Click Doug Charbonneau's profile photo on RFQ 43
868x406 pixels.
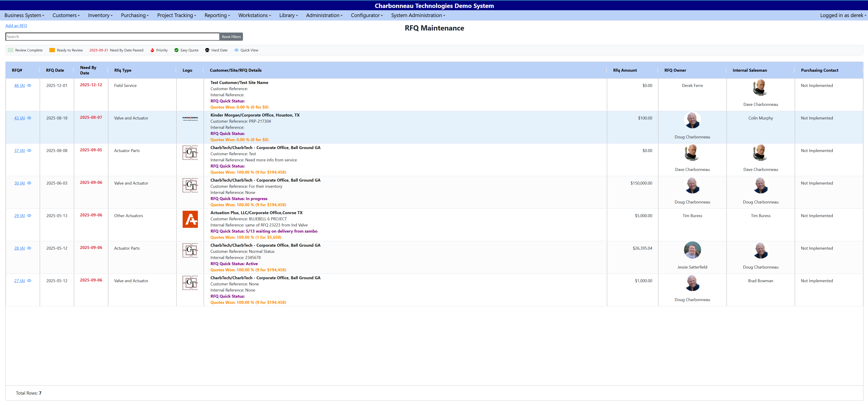pyautogui.click(x=692, y=120)
